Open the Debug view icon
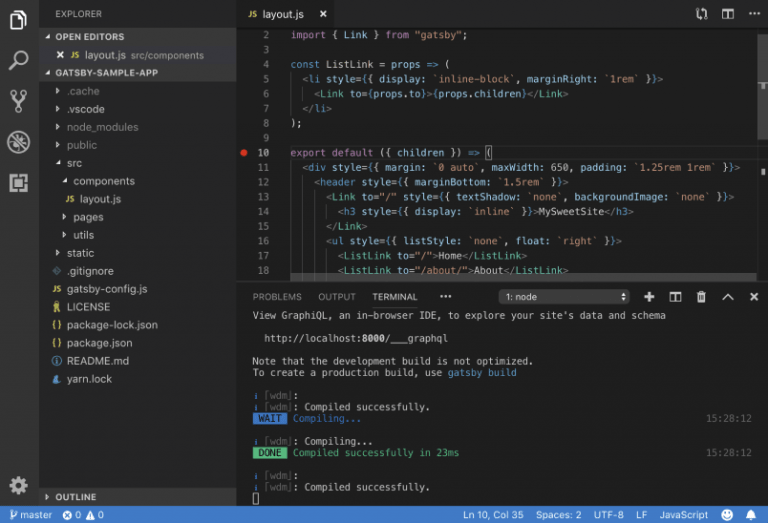Screen dimensions: 768x523 [18, 142]
